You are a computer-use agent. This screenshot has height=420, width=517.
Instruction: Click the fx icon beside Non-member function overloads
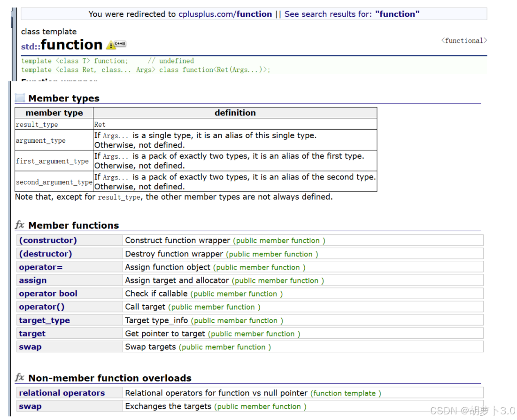click(x=20, y=378)
